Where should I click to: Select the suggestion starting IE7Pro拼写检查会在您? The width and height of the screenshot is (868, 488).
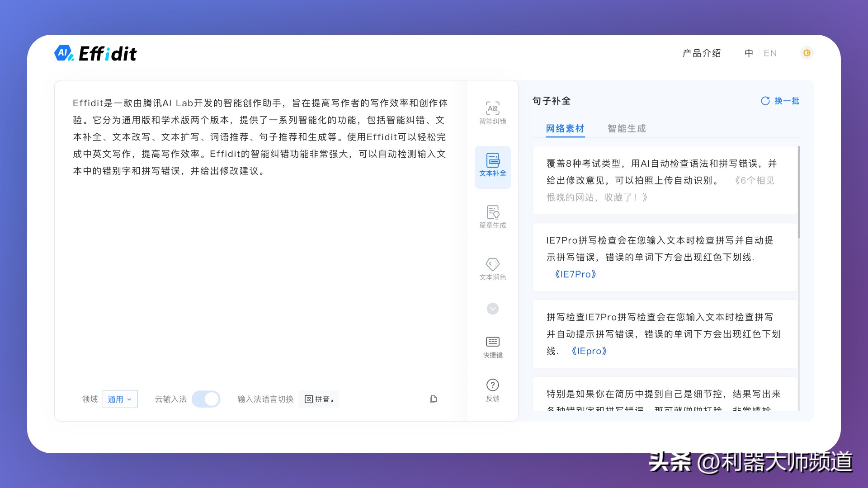(x=665, y=257)
